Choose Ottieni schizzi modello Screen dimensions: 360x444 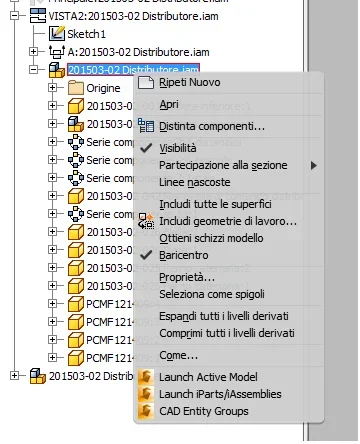(x=211, y=238)
